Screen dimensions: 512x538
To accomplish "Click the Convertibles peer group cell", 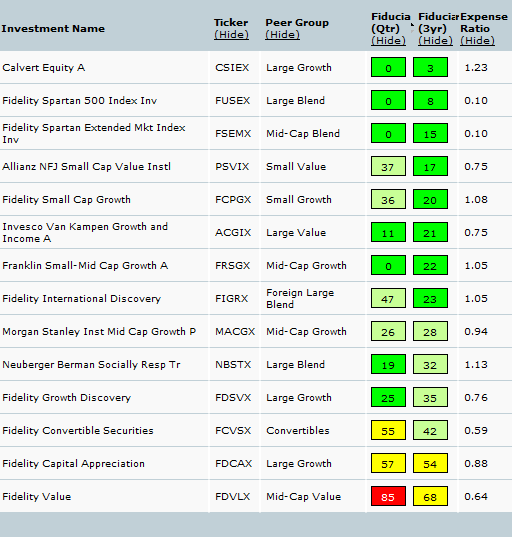I will [x=298, y=430].
